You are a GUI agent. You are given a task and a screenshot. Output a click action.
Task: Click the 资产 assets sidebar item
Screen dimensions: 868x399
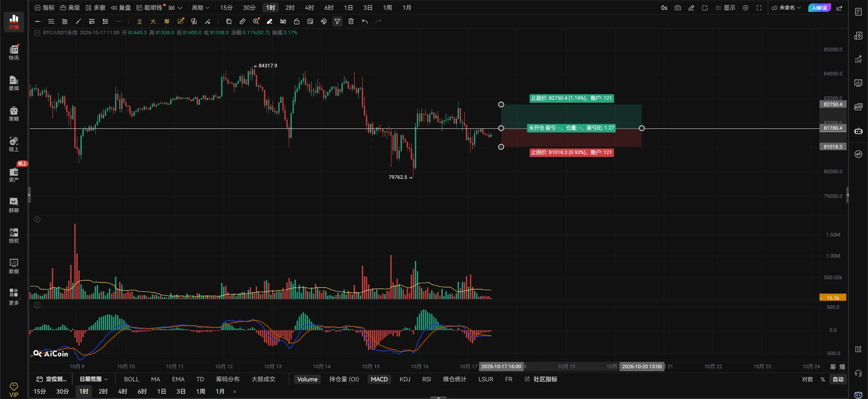point(14,175)
